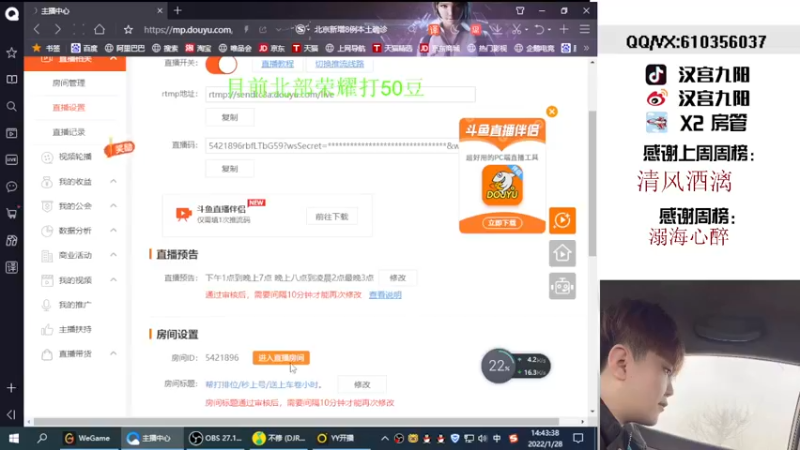Open the 查看说明 link
The height and width of the screenshot is (450, 800).
385,295
